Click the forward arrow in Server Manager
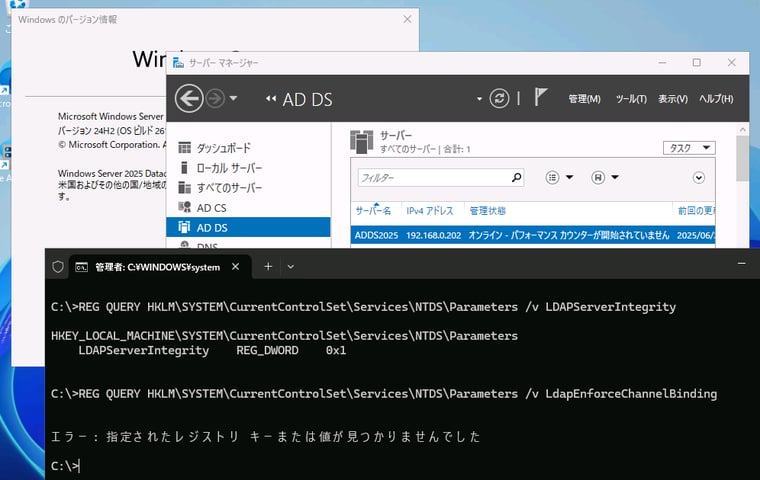The height and width of the screenshot is (480, 760). point(215,98)
